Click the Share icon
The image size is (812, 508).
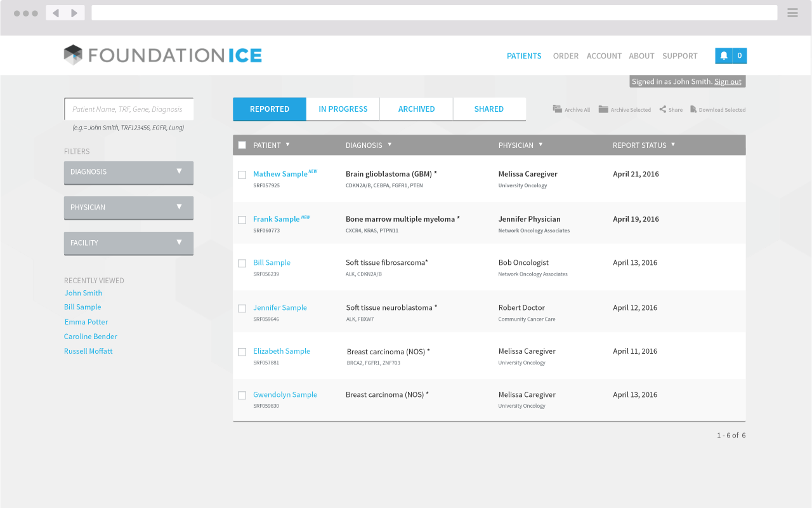click(x=662, y=109)
